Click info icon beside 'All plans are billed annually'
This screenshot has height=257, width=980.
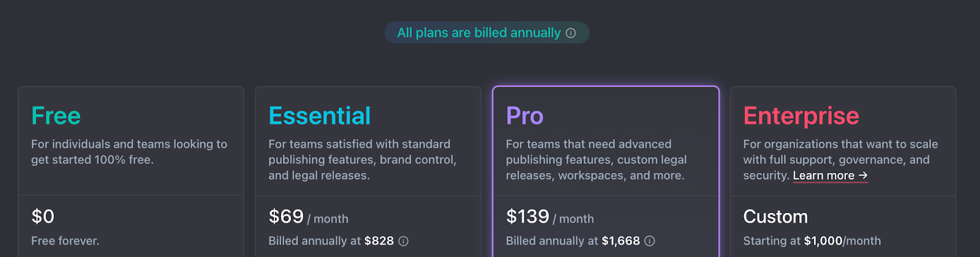(571, 33)
